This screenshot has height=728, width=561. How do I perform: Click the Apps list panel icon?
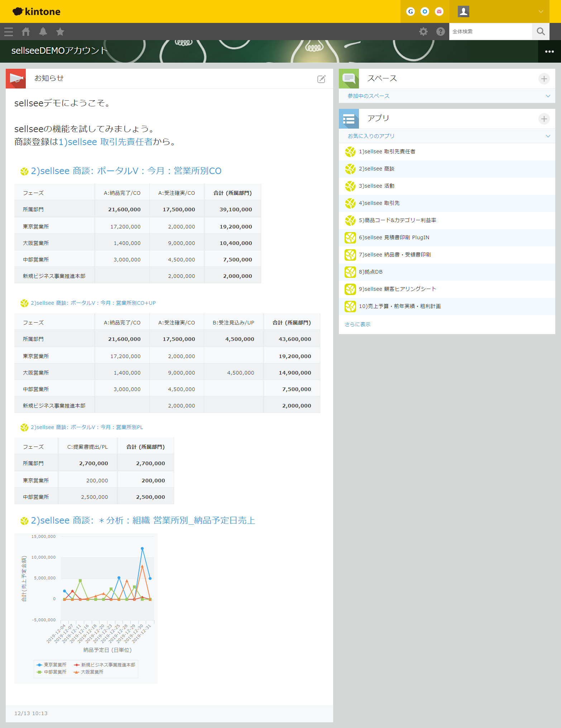point(349,119)
